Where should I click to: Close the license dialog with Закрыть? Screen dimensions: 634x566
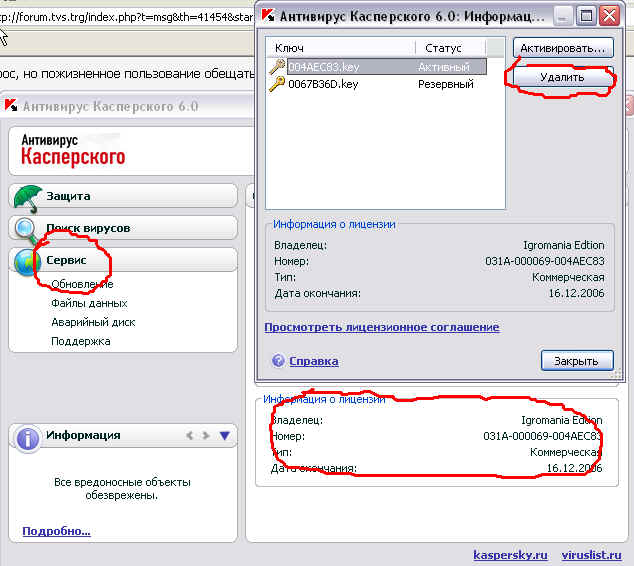click(576, 361)
